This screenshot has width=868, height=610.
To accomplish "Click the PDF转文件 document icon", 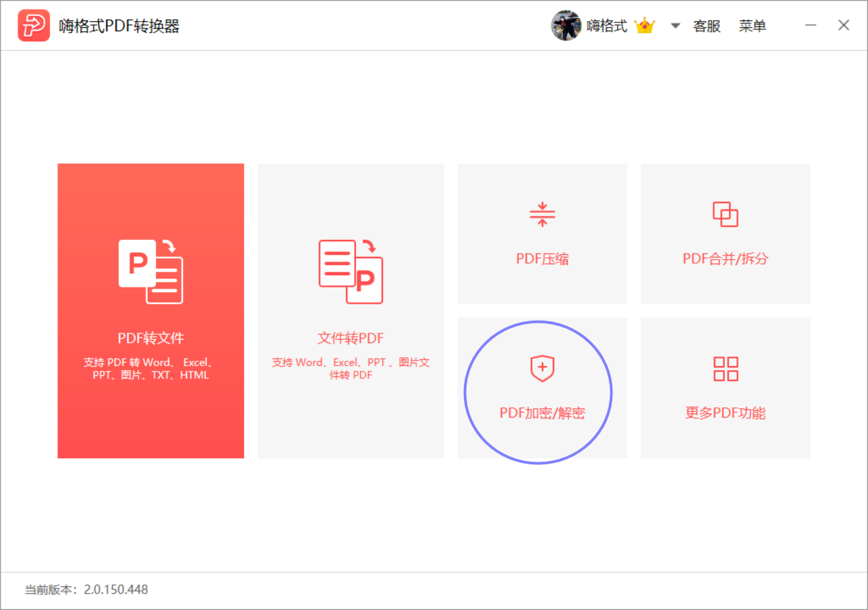I will [151, 271].
